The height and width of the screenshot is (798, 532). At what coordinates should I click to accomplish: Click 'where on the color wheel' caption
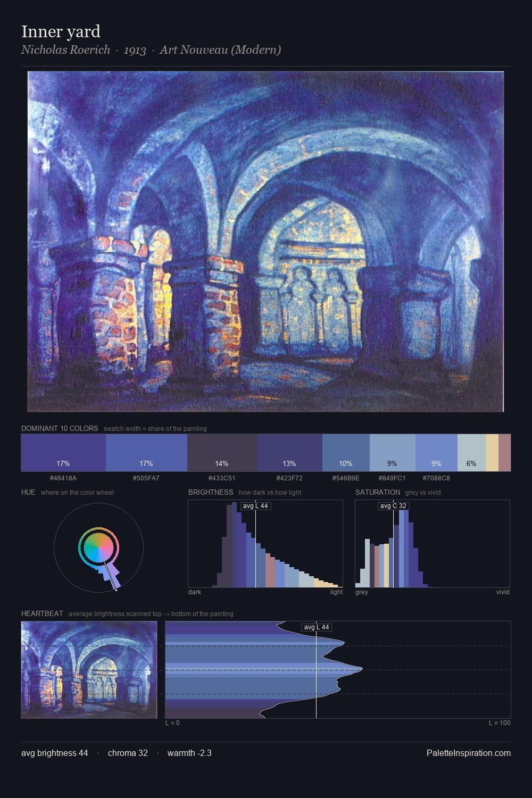point(77,493)
